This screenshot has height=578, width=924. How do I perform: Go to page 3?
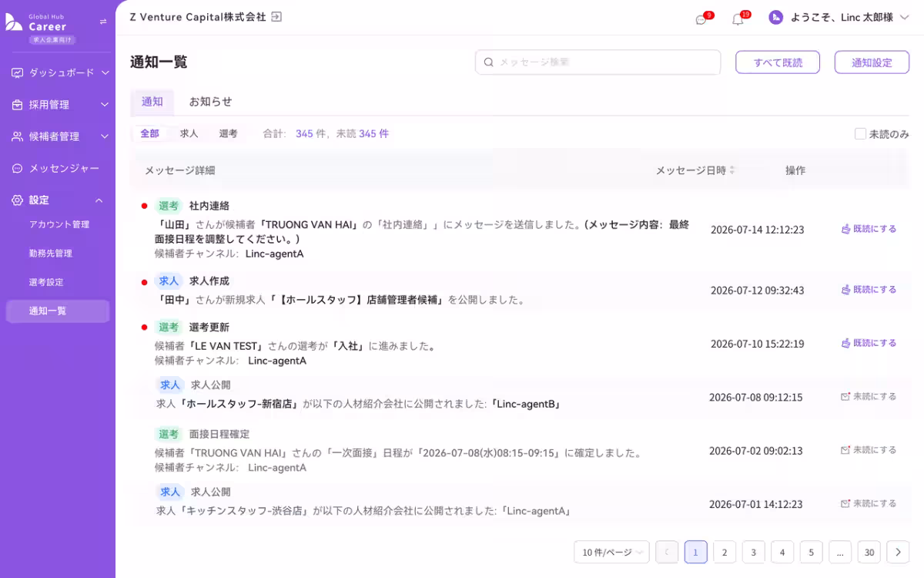tap(753, 552)
